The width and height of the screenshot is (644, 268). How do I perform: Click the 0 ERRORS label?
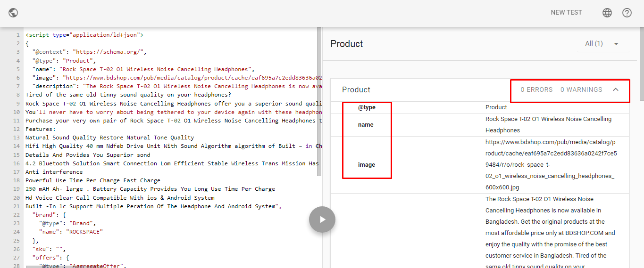pos(536,89)
